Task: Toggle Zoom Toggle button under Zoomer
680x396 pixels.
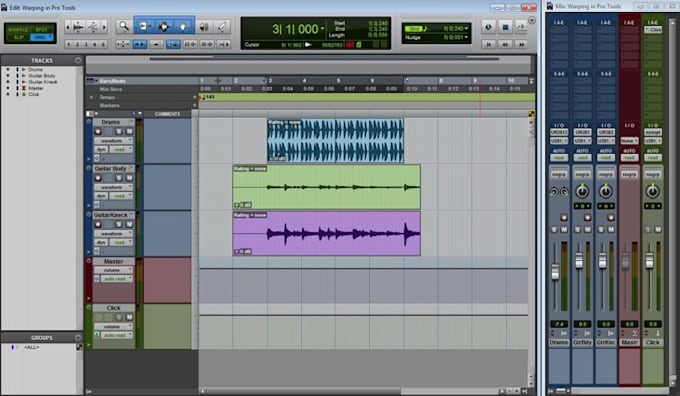Action: point(123,44)
